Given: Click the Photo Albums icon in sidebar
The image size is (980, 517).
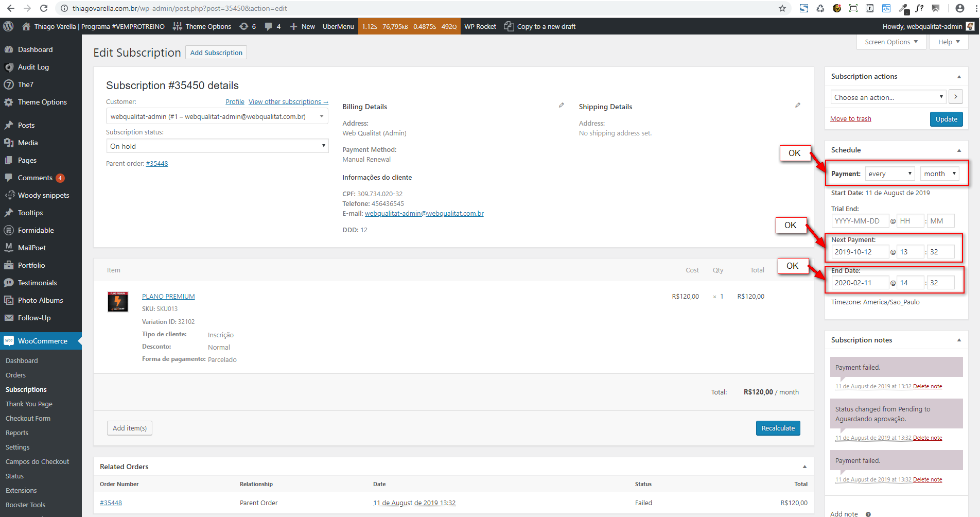Looking at the screenshot, I should [x=9, y=300].
